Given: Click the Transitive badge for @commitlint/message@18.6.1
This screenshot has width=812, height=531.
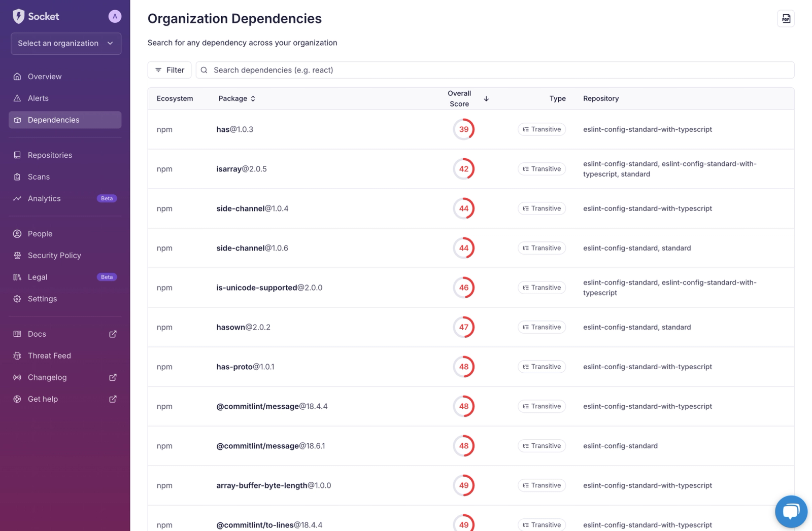Looking at the screenshot, I should click(542, 446).
